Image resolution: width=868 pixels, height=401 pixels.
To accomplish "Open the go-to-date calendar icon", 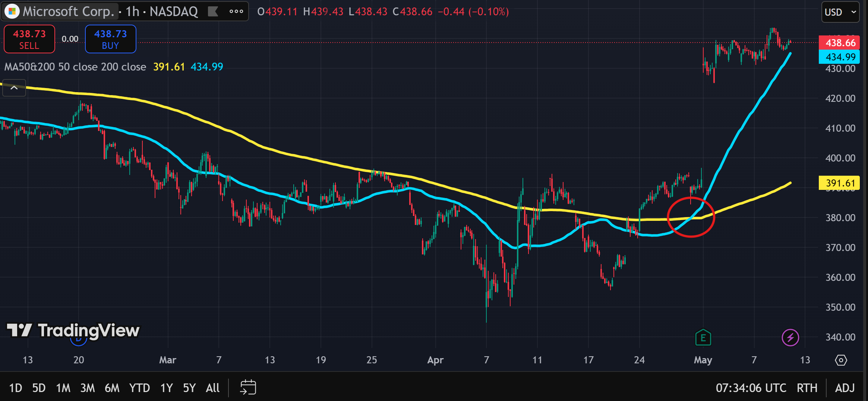I will point(248,388).
